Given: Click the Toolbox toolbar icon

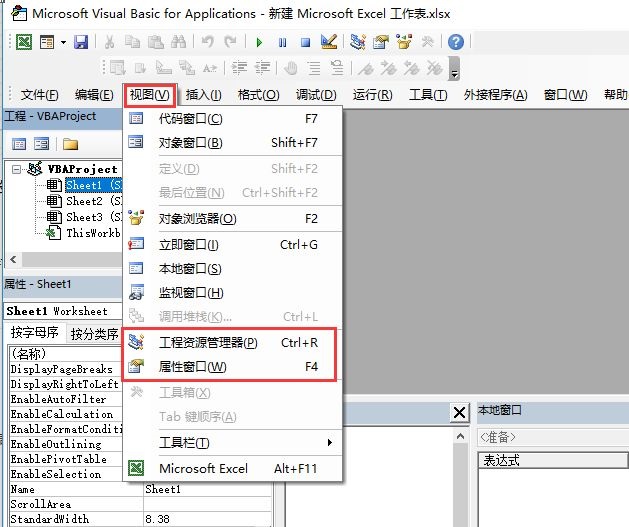Looking at the screenshot, I should tap(427, 42).
